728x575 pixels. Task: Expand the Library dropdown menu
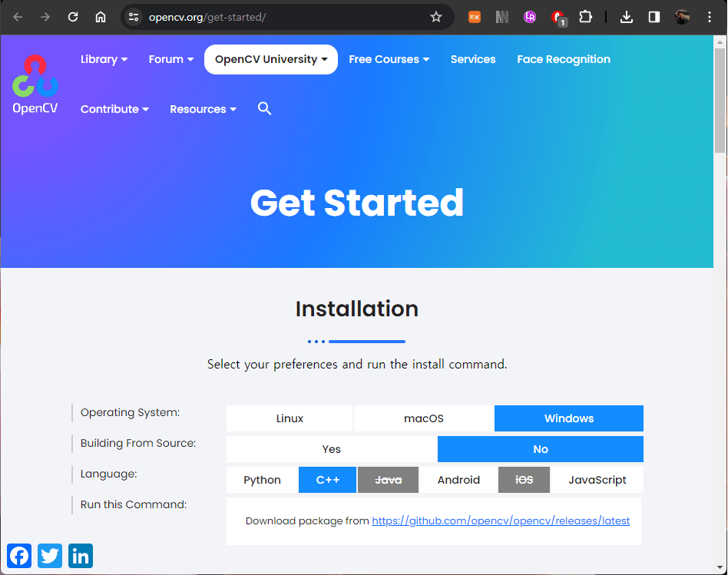[104, 59]
